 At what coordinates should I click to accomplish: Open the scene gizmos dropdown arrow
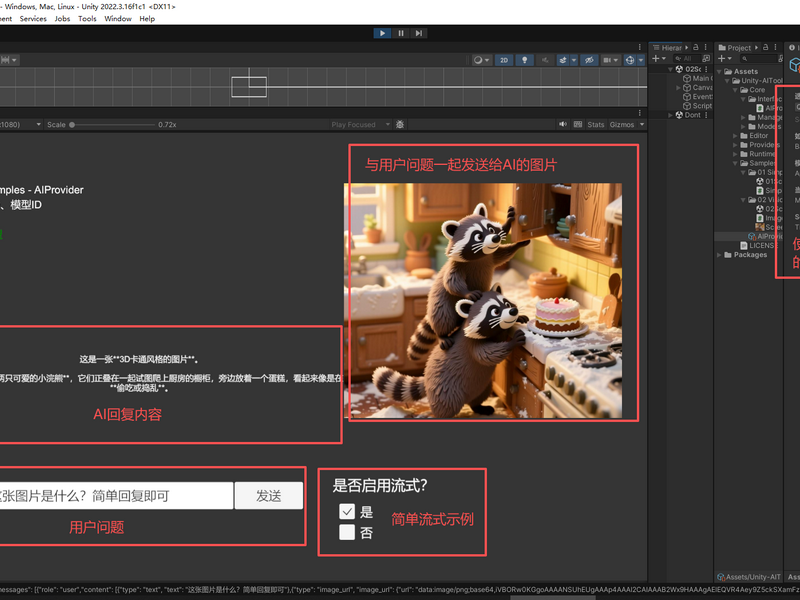641,60
